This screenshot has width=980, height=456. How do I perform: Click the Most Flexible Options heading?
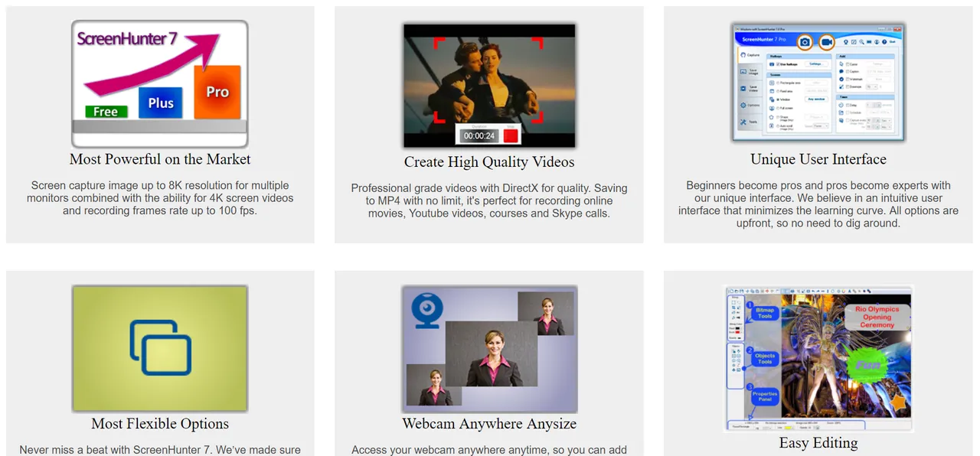coord(160,424)
